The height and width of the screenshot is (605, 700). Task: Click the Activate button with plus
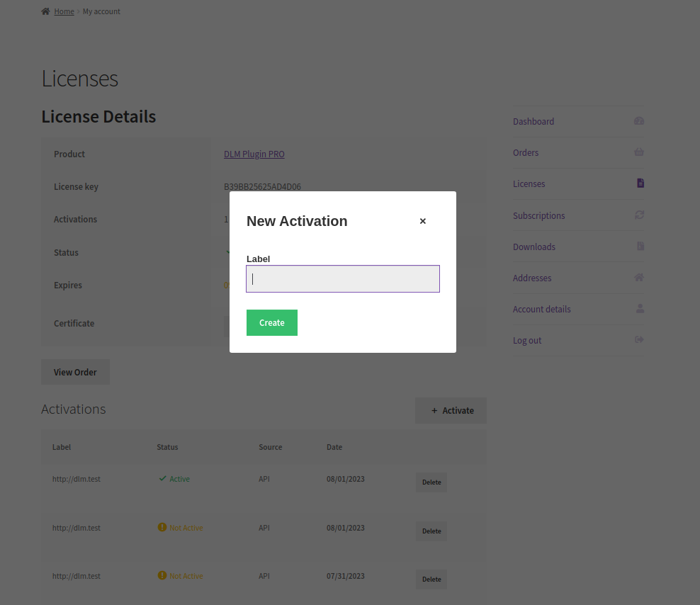click(x=451, y=410)
